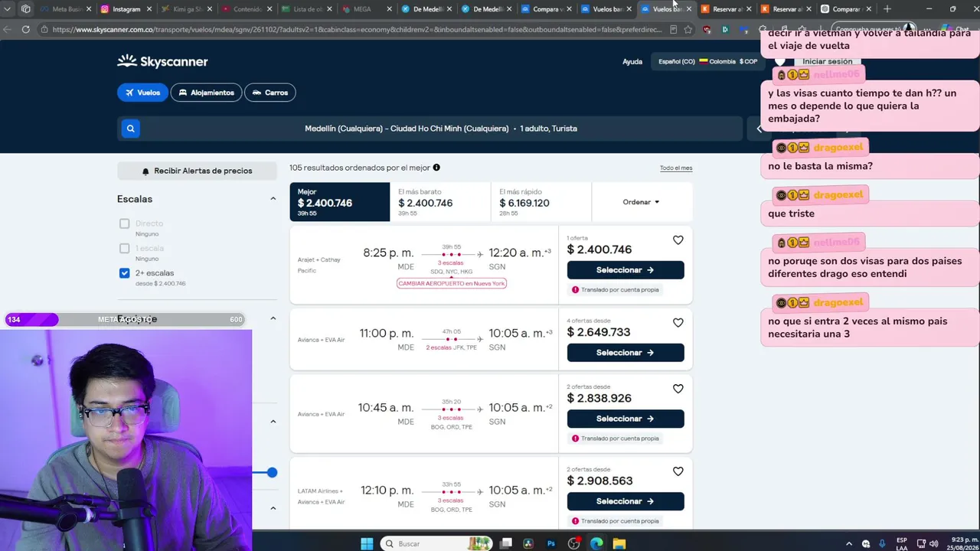
Task: Click the ESP LAA keyboard language indicator
Action: tap(902, 543)
